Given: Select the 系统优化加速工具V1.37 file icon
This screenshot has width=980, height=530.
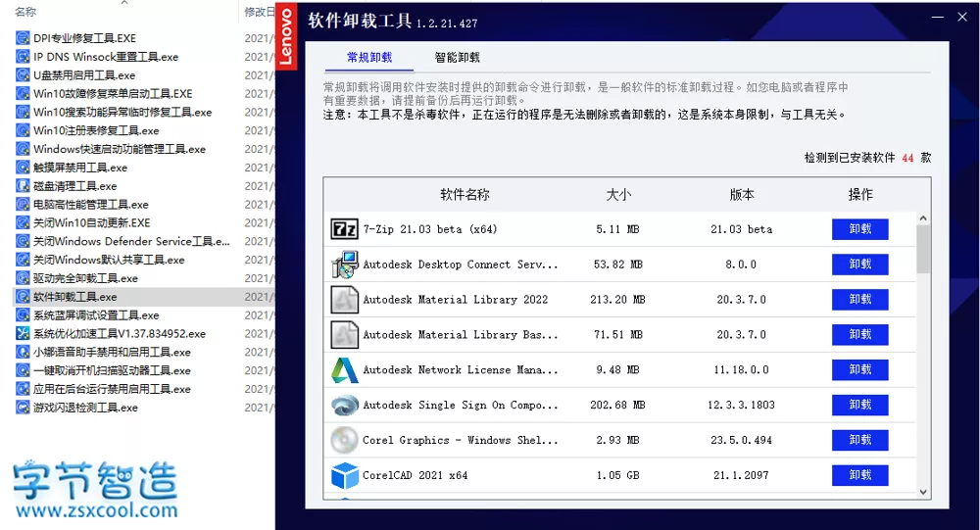Looking at the screenshot, I should [23, 333].
